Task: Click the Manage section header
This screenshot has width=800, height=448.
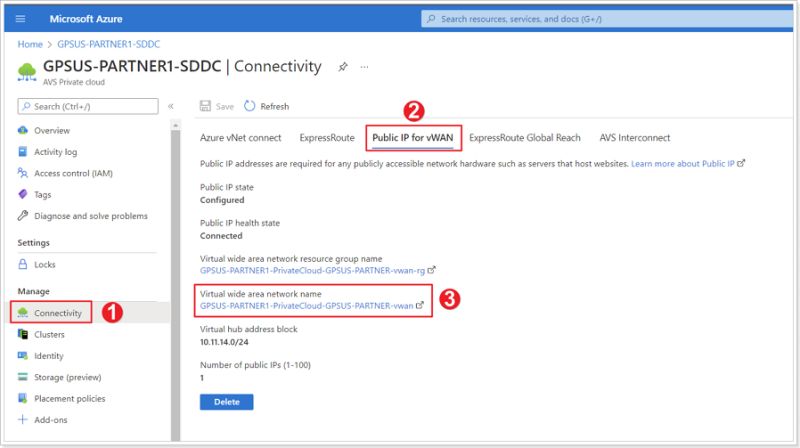Action: pyautogui.click(x=34, y=291)
